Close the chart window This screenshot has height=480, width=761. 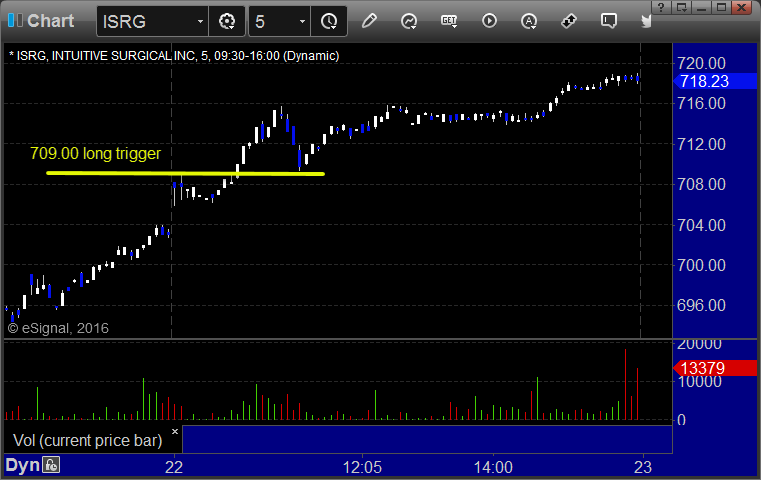pos(742,8)
